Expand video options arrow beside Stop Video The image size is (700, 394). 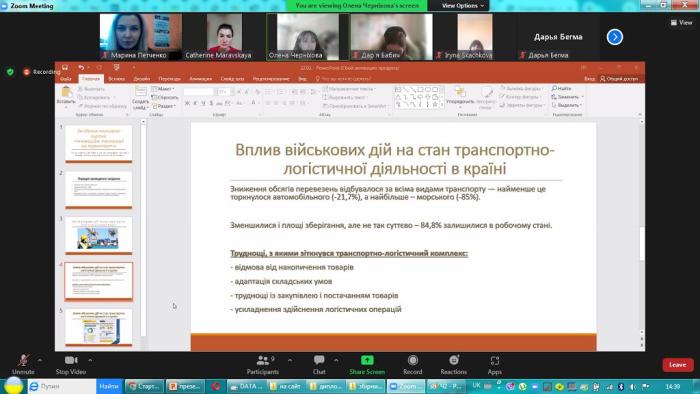click(90, 360)
